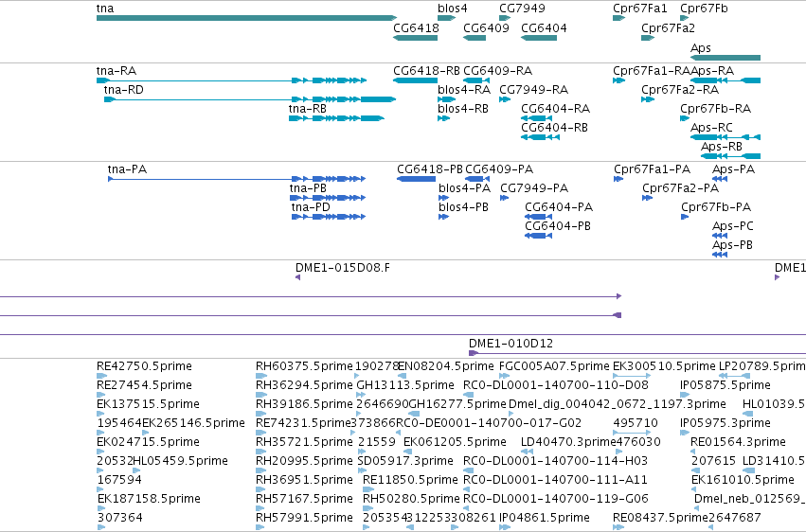Click the Cpr67Fb-RA transcript label

(715, 109)
